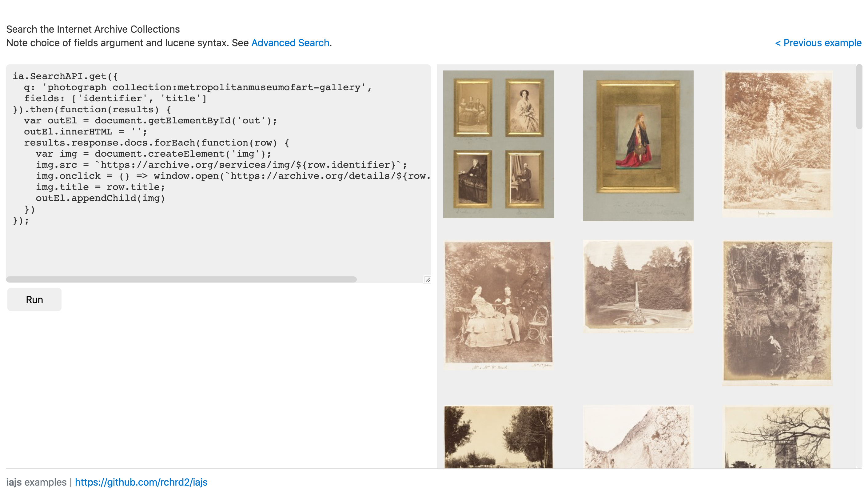Open the dark trees landscape thumbnail
The height and width of the screenshot is (501, 868).
click(x=498, y=436)
